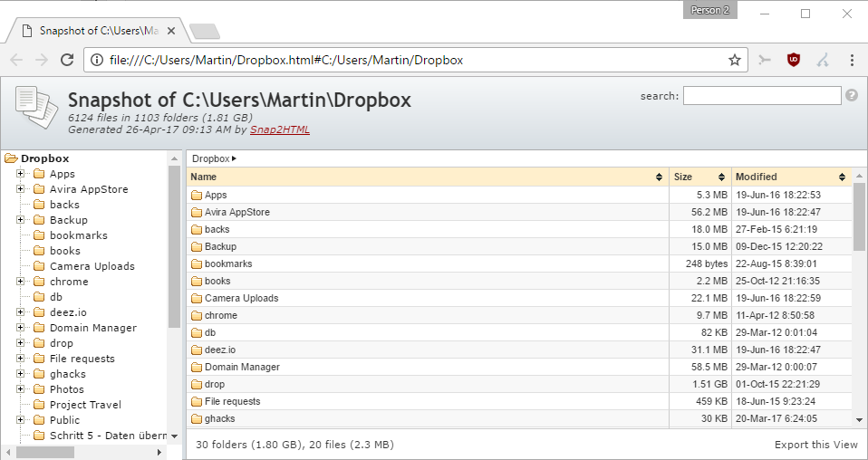Open a new browser tab

[x=204, y=32]
